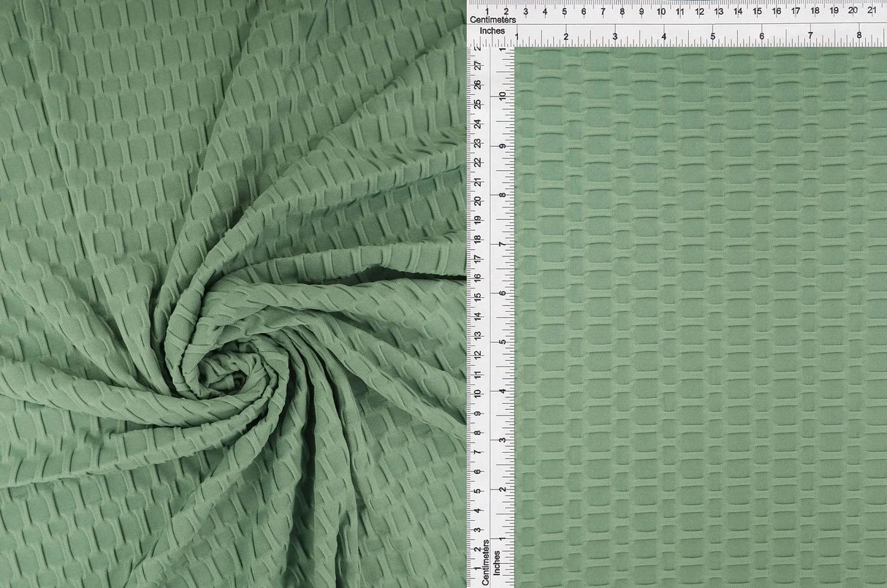The image size is (887, 588).
Task: Click the 10 centimeter mark on top ruler
Action: tap(661, 11)
